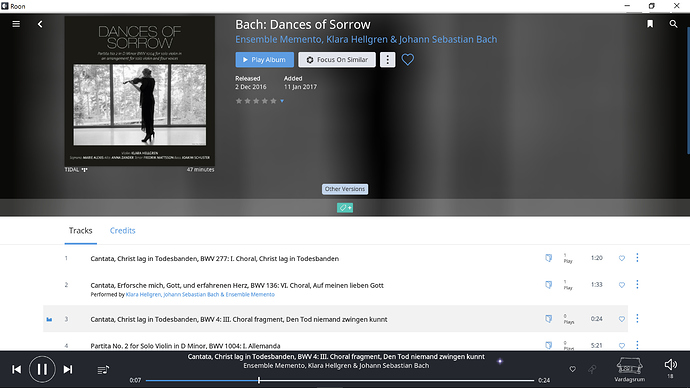Viewport: 690px width, 388px height.
Task: Seek within the playback progress bar
Action: pos(340,380)
